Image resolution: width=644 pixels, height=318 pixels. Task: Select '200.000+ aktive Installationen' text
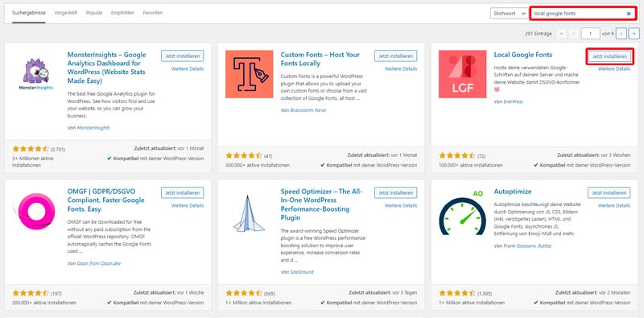(44, 303)
